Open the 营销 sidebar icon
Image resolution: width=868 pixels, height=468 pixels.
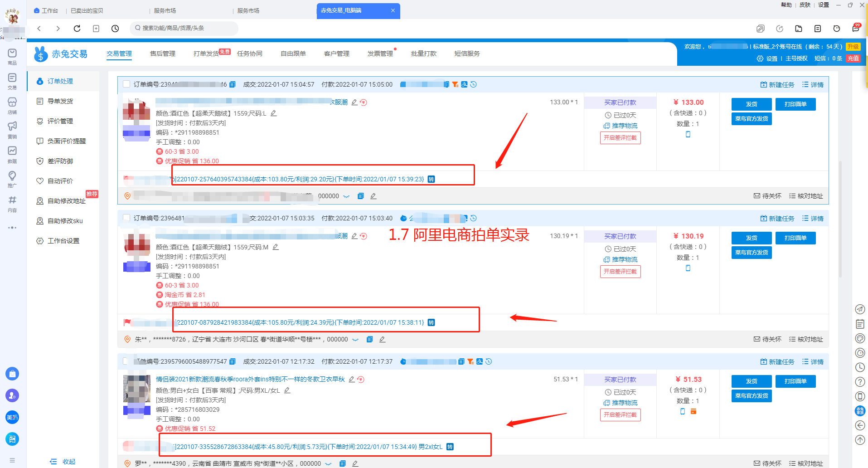click(12, 130)
